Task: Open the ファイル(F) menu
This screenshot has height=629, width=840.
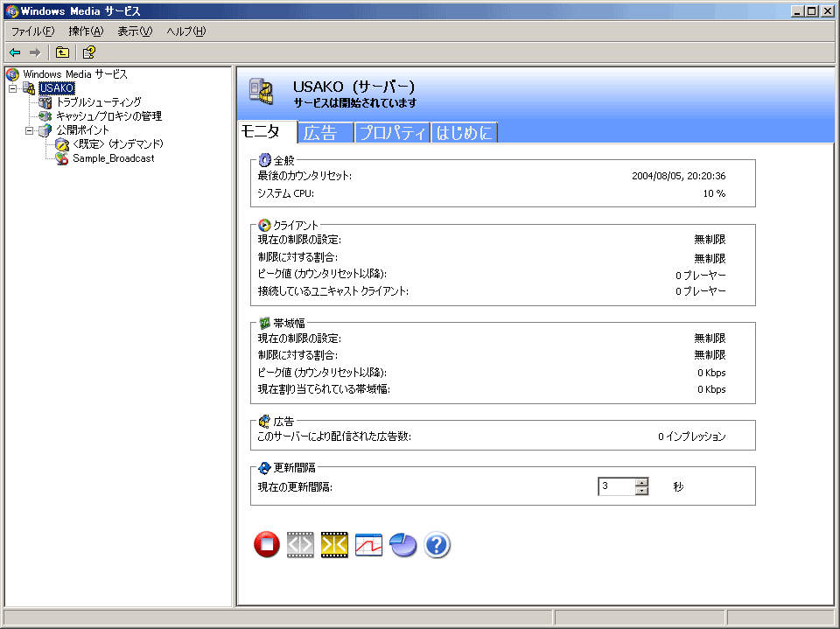Action: pyautogui.click(x=32, y=31)
